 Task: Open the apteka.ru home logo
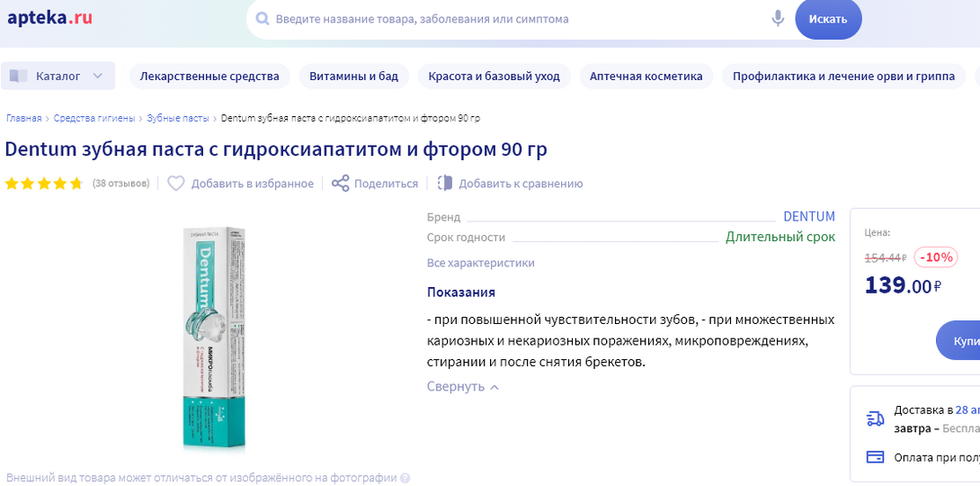(50, 17)
